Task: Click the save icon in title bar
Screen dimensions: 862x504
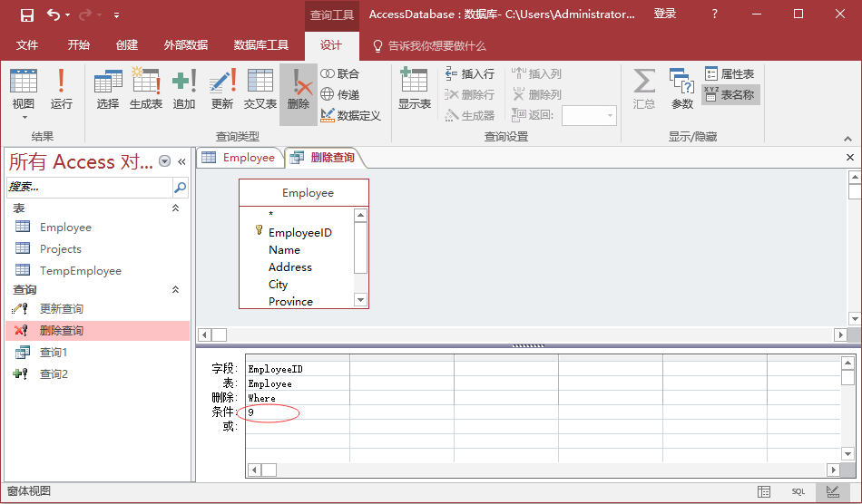Action: click(27, 15)
